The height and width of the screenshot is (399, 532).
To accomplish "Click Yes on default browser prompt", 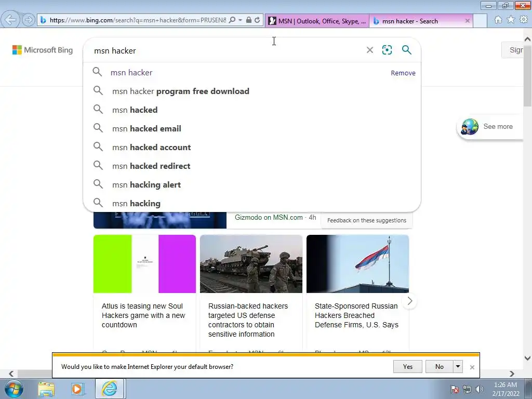I will tap(408, 366).
